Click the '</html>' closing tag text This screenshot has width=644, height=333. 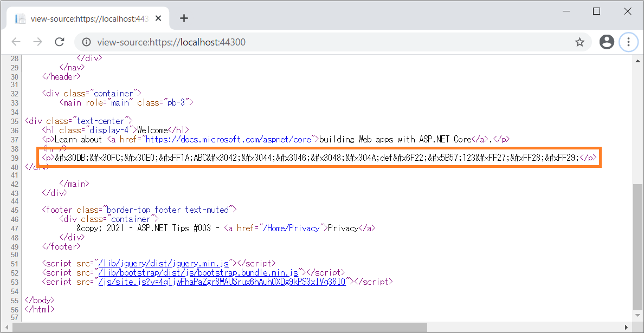40,309
